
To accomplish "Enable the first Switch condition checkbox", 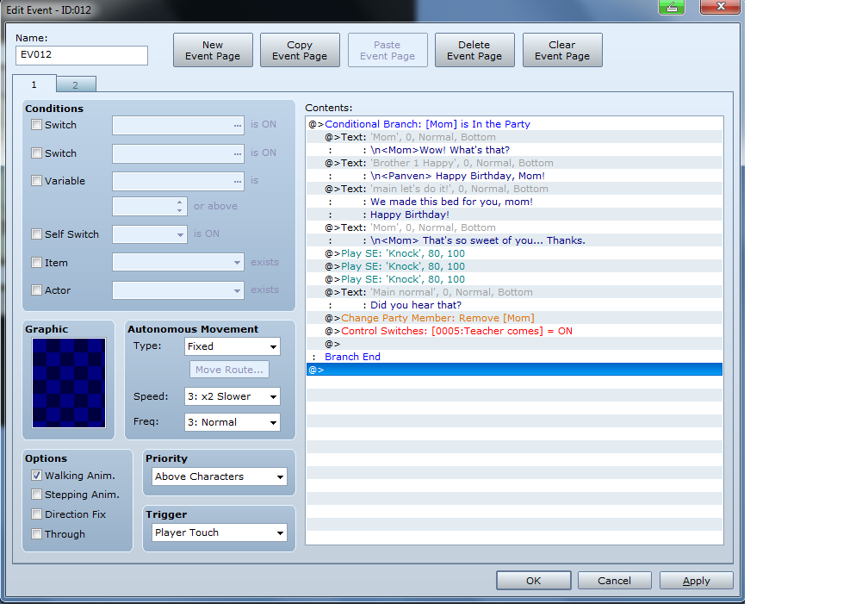I will pos(36,125).
